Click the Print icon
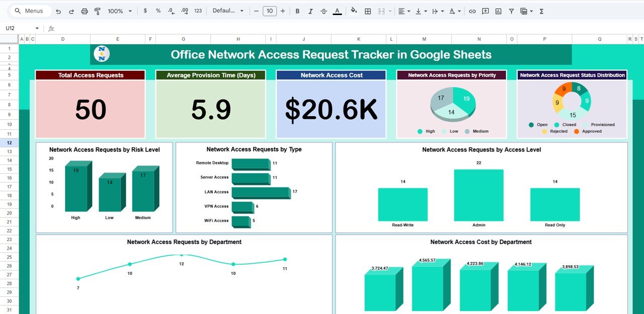Image resolution: width=644 pixels, height=314 pixels. pos(85,11)
